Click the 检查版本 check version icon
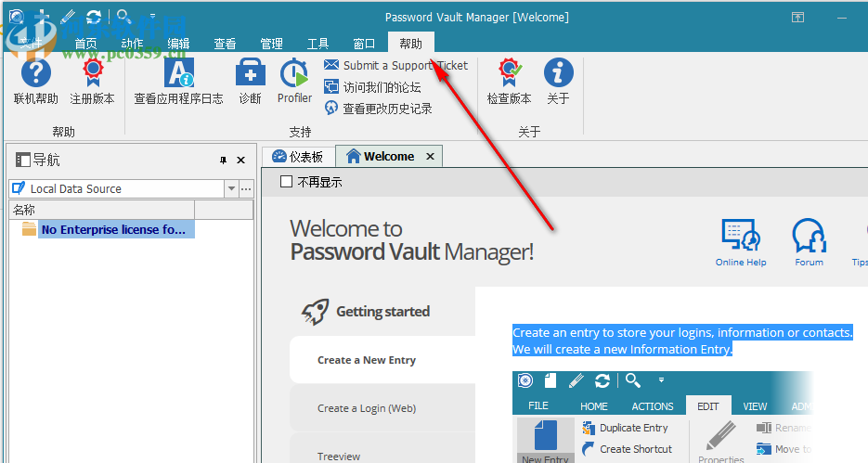868x463 pixels. point(510,82)
